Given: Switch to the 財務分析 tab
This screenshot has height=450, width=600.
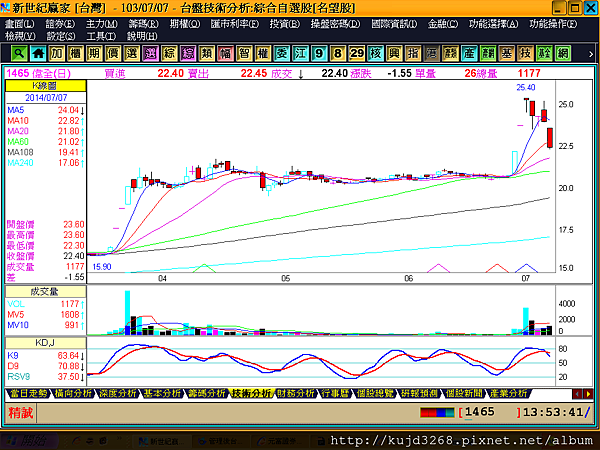Looking at the screenshot, I should (296, 393).
